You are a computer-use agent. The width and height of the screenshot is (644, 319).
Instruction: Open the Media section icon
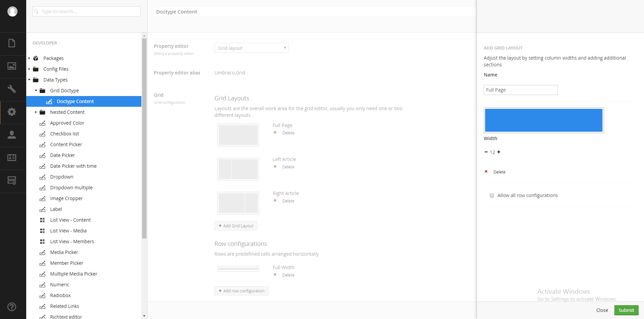coord(12,66)
